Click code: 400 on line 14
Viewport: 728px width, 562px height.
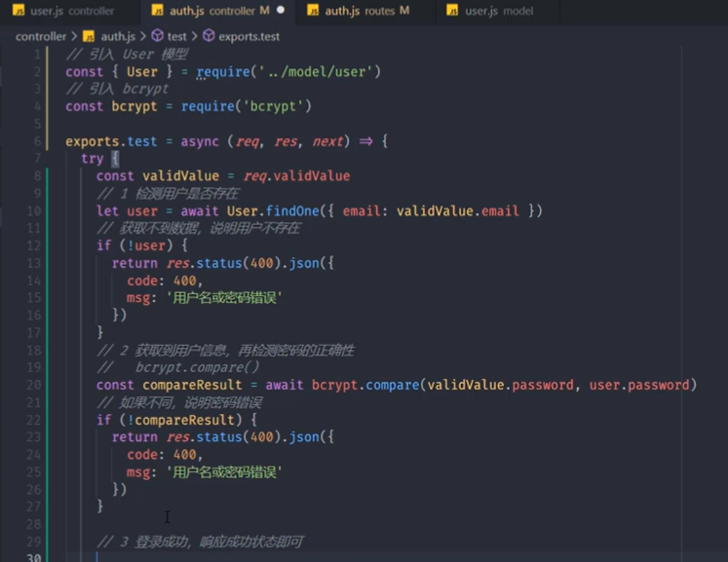pos(165,281)
